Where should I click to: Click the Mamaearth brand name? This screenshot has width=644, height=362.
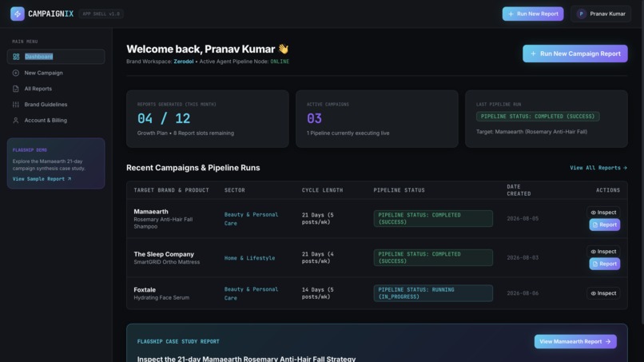151,212
